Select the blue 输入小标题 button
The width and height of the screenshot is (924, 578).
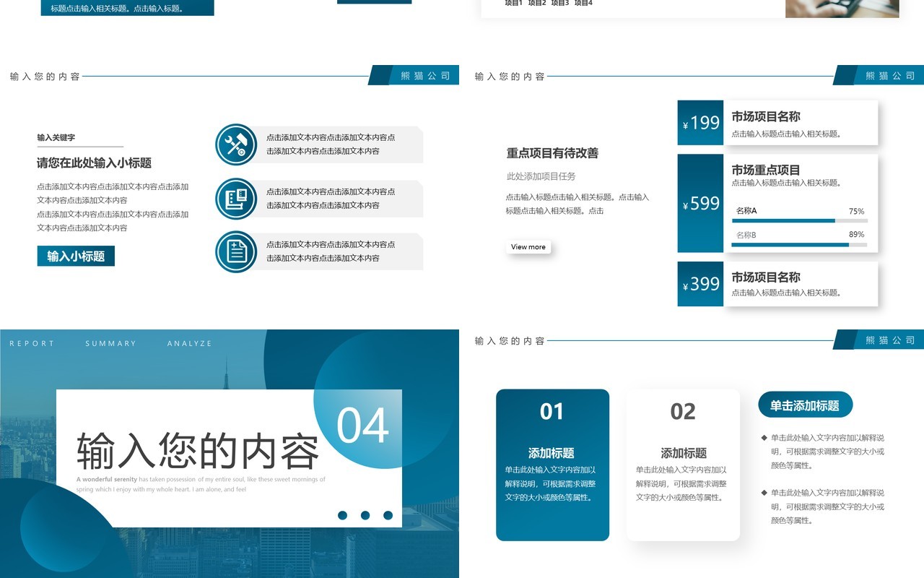pos(76,256)
